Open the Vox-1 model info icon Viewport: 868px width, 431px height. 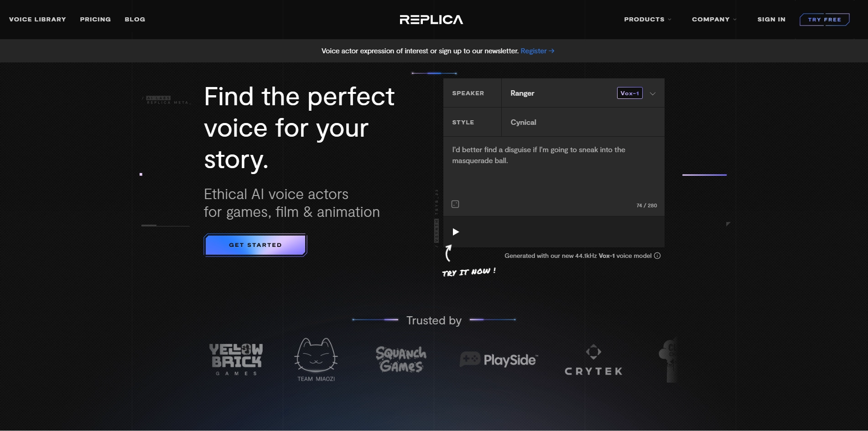(657, 256)
